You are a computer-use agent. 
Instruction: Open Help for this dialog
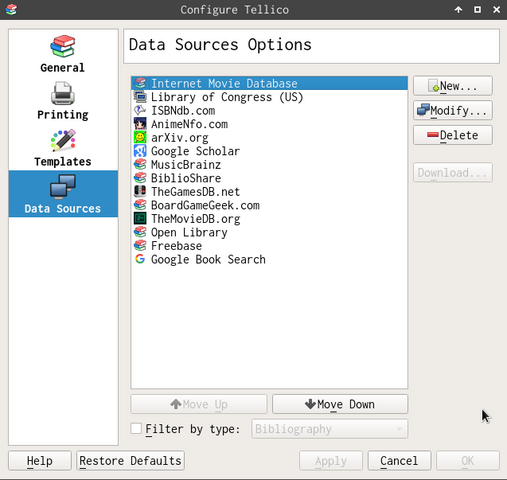pos(40,461)
